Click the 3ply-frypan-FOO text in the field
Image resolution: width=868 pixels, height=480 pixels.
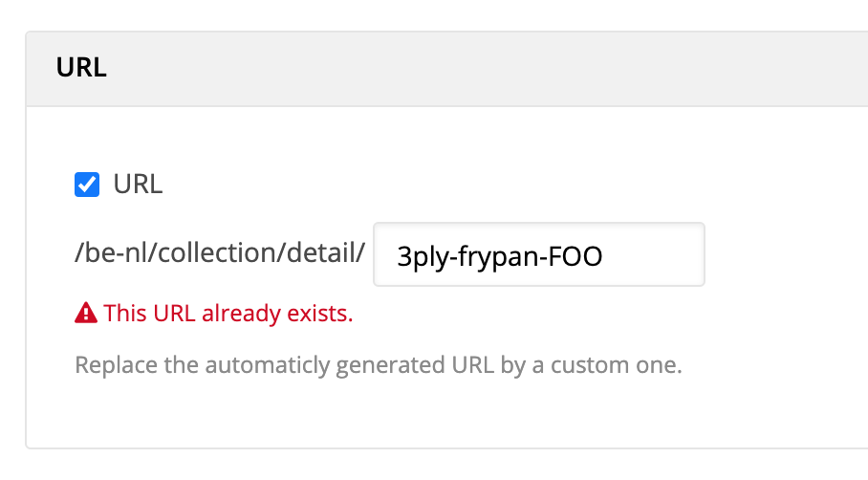pyautogui.click(x=498, y=255)
